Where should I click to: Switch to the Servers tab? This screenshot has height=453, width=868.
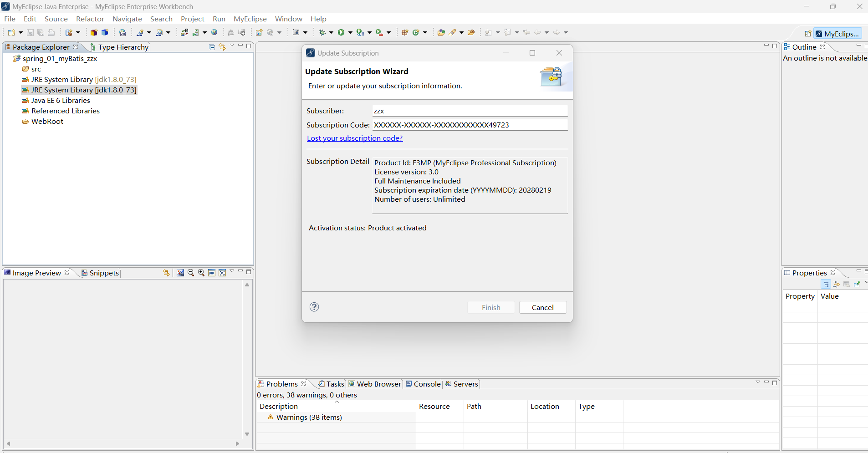(461, 384)
